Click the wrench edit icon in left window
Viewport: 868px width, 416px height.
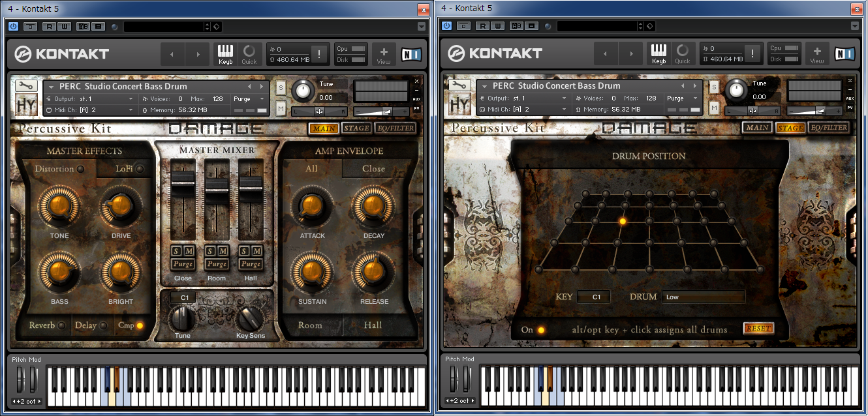point(26,85)
